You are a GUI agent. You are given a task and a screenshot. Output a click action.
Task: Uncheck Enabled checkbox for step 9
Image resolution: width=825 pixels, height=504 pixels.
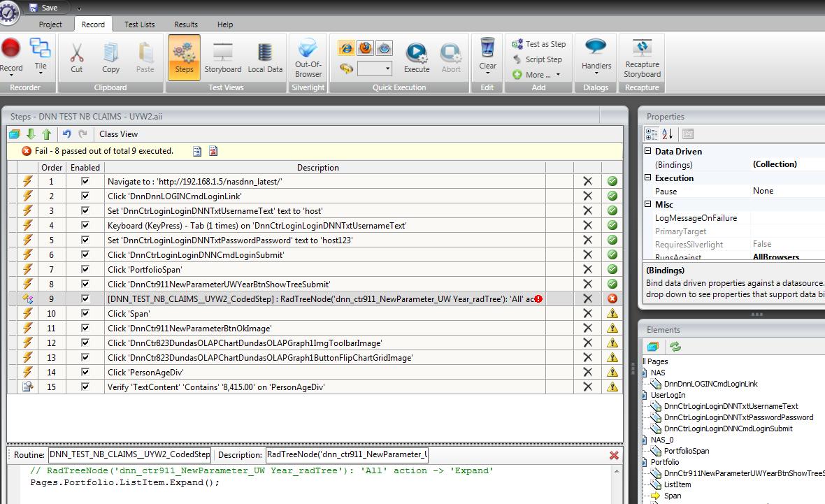(x=85, y=298)
